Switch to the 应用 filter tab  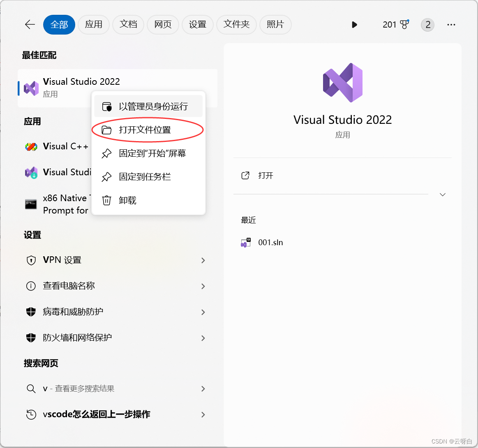click(x=94, y=24)
